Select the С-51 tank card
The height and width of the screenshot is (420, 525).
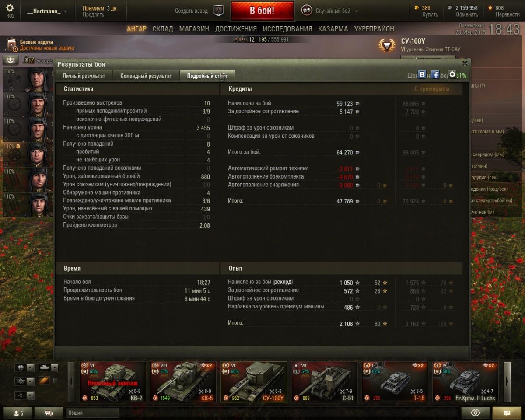pyautogui.click(x=324, y=382)
